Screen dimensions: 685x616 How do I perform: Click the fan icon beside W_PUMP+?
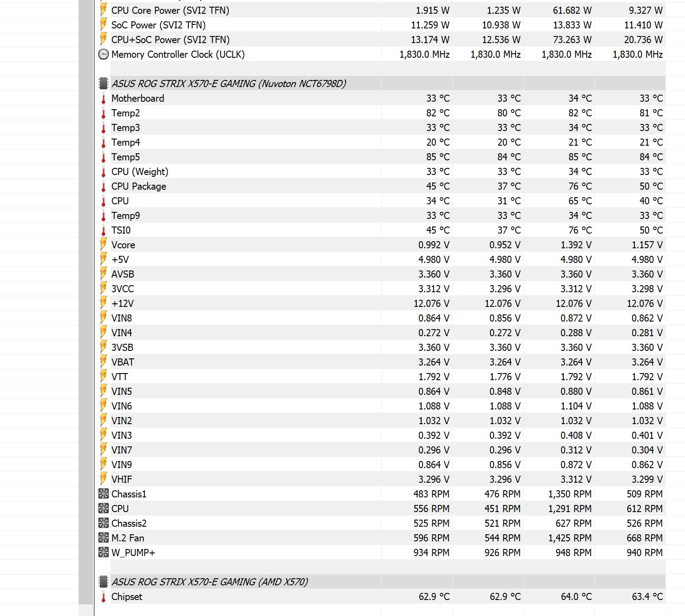103,552
